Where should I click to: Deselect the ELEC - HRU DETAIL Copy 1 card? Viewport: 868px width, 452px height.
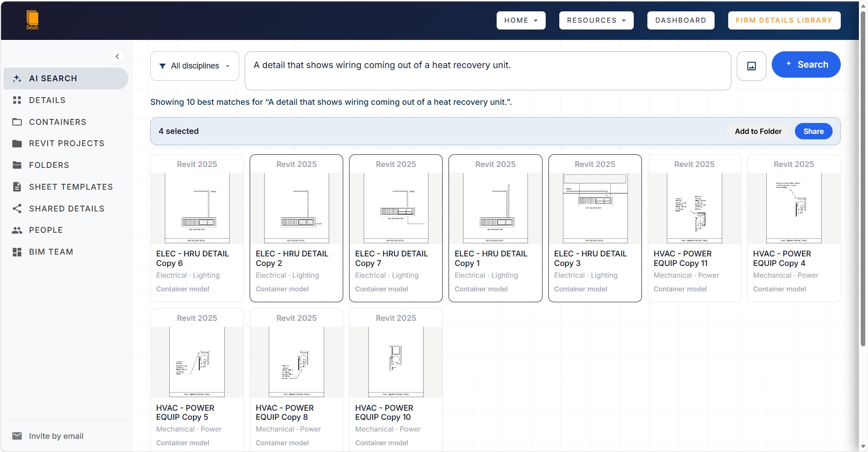pyautogui.click(x=495, y=228)
